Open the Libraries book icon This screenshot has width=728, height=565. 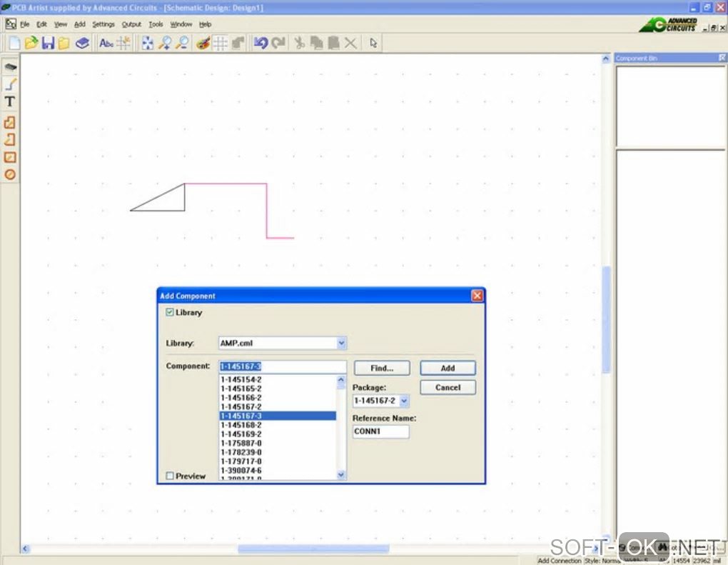[x=83, y=44]
